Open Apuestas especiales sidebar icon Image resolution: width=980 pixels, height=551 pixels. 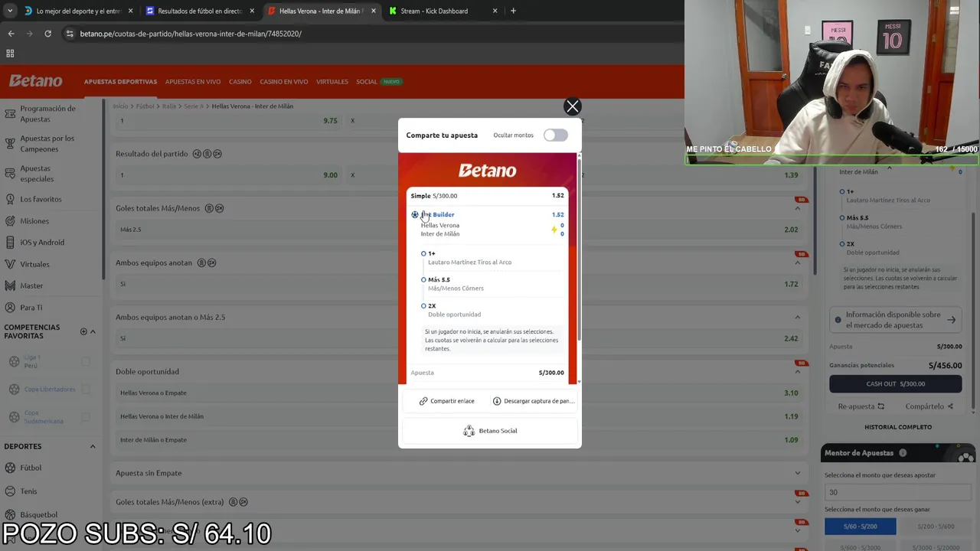click(10, 174)
